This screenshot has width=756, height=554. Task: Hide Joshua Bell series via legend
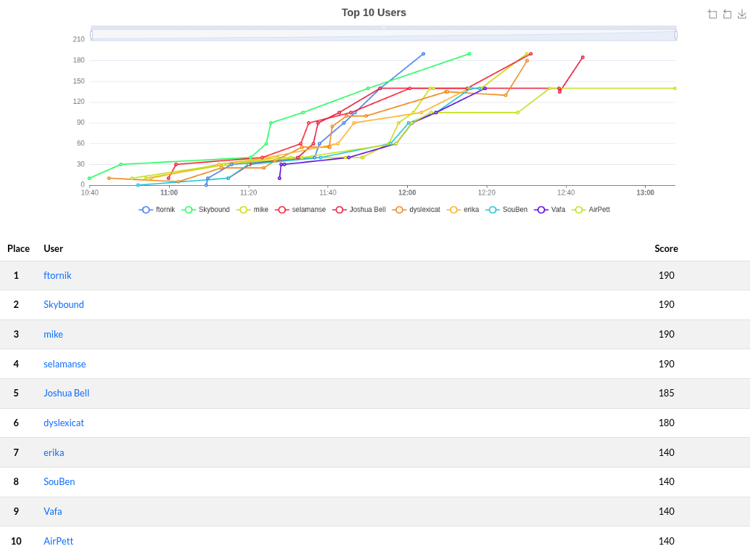[360, 210]
